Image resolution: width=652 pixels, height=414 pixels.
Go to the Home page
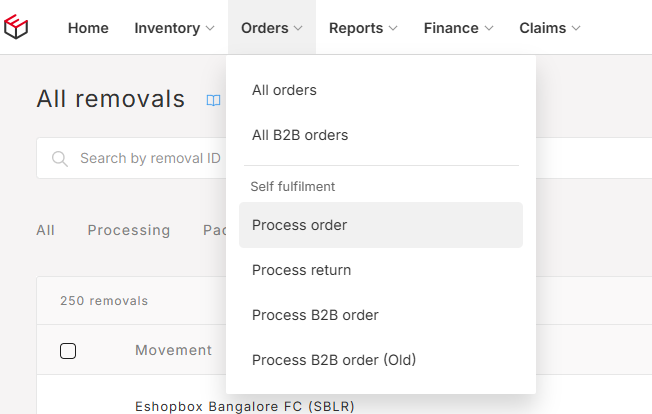coord(88,28)
